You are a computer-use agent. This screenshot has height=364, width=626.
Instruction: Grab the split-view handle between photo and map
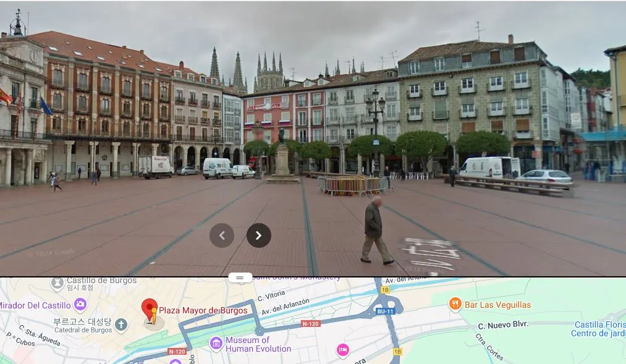tap(240, 277)
